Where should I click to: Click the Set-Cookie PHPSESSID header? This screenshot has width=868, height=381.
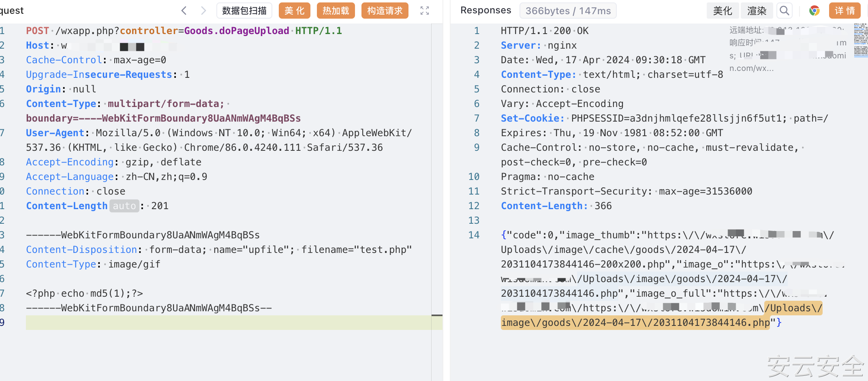pyautogui.click(x=665, y=118)
